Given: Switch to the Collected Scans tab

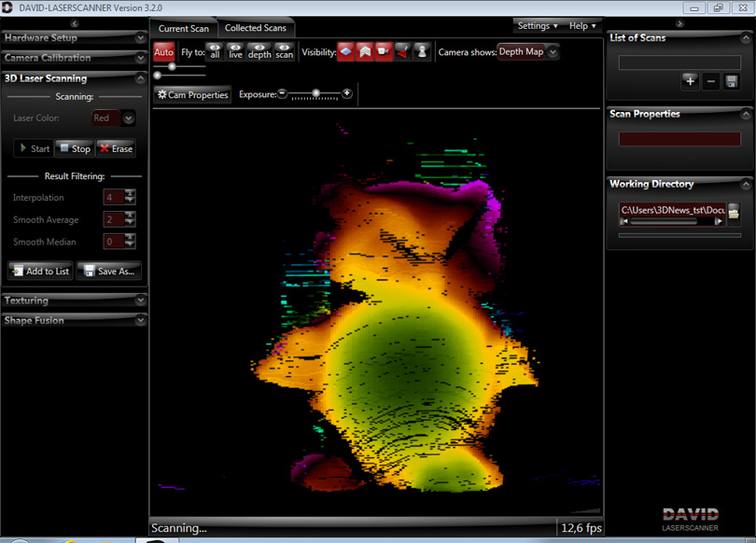Looking at the screenshot, I should pyautogui.click(x=255, y=28).
